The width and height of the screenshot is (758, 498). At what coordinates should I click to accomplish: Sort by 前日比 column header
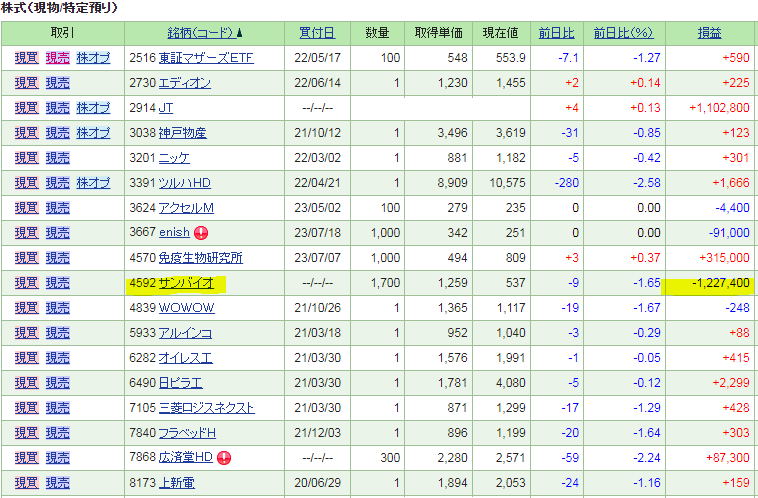556,33
